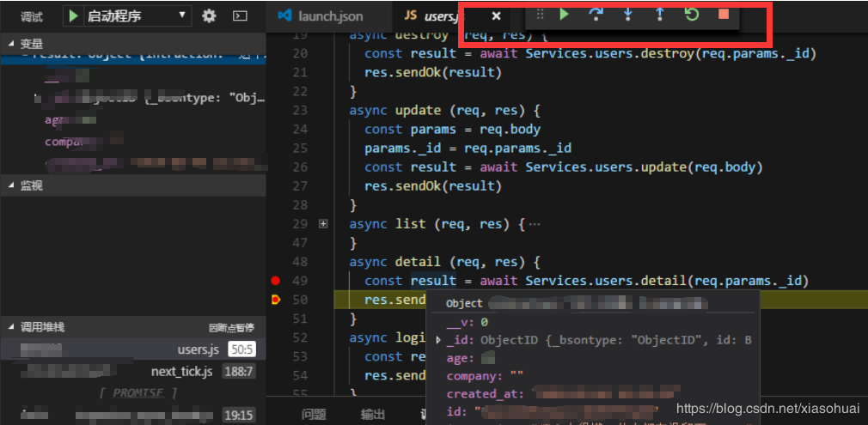Click the async detail function declaration
The width and height of the screenshot is (868, 425).
point(444,262)
